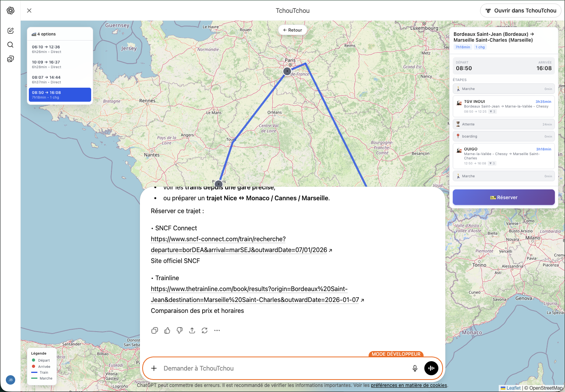Start voice mode with waveform button
Image resolution: width=565 pixels, height=392 pixels.
coord(431,368)
